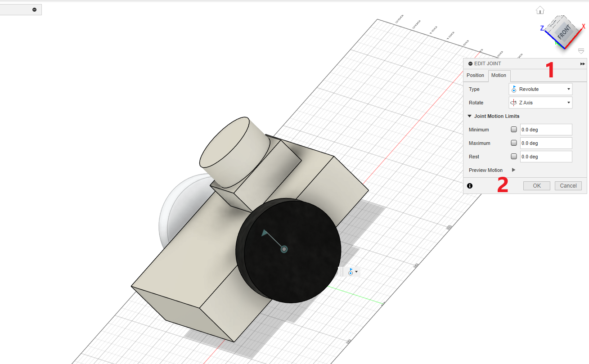589x364 pixels.
Task: Click the joint origin marker on the black wheel
Action: pyautogui.click(x=284, y=249)
